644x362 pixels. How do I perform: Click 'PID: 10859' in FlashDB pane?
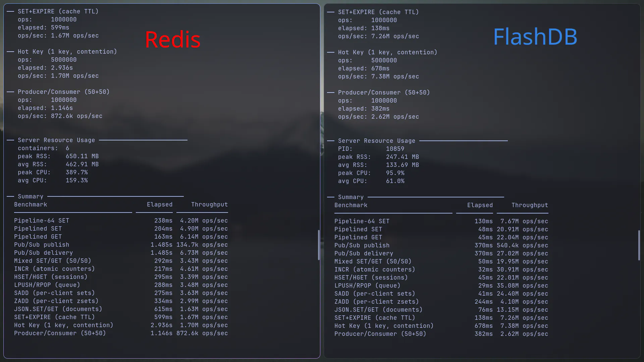(371, 149)
